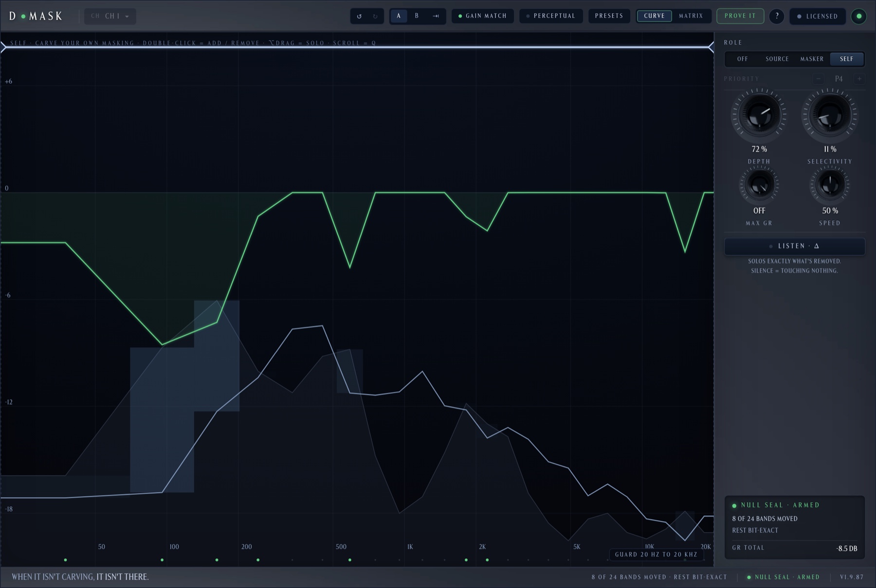
Task: Click the Guard 20 Hz to 20 kHz label
Action: point(656,554)
